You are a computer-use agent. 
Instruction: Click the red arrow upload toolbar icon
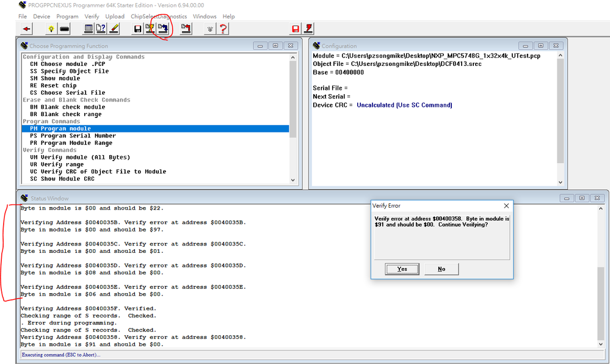click(x=186, y=29)
